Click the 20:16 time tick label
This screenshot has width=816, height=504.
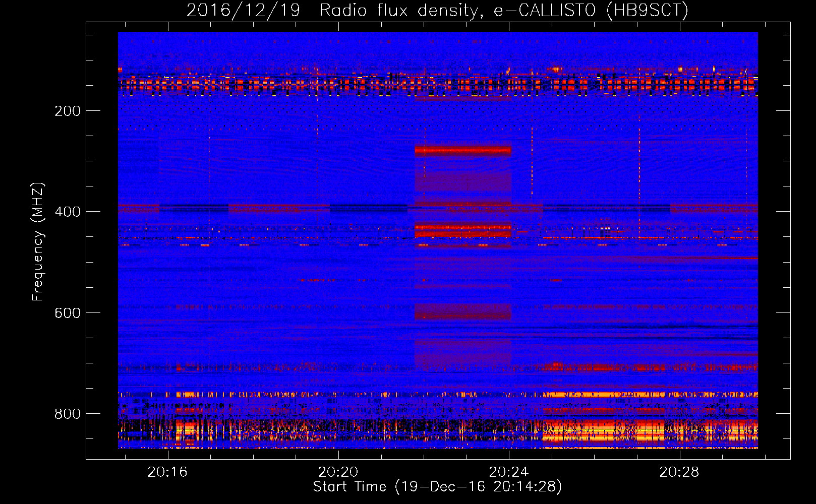point(167,472)
